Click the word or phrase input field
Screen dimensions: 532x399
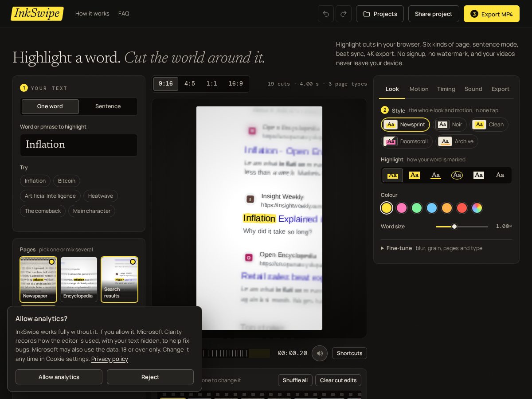(x=79, y=145)
